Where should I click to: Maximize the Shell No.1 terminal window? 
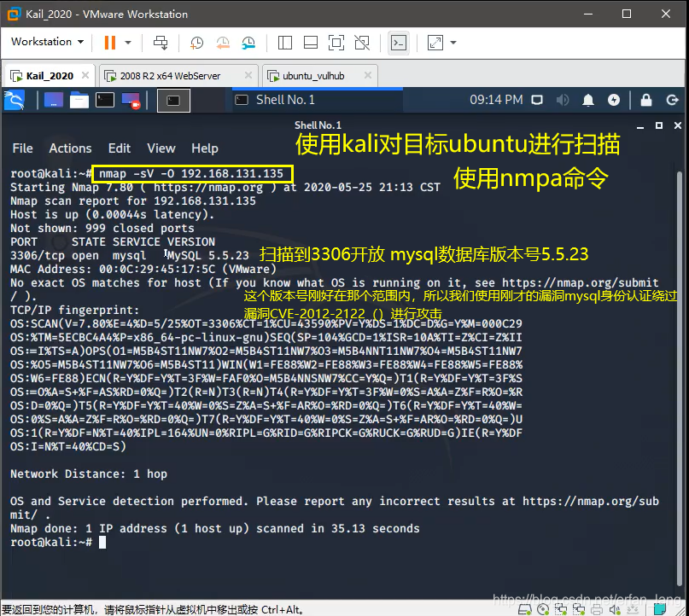(x=658, y=125)
